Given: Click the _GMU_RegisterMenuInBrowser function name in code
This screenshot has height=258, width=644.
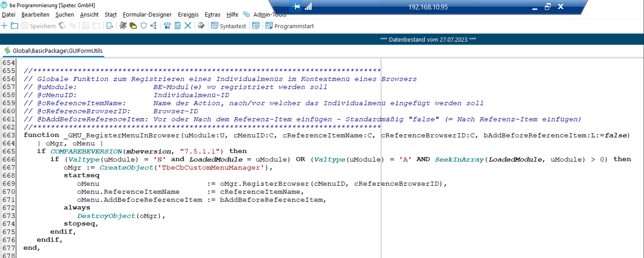Looking at the screenshot, I should point(122,135).
